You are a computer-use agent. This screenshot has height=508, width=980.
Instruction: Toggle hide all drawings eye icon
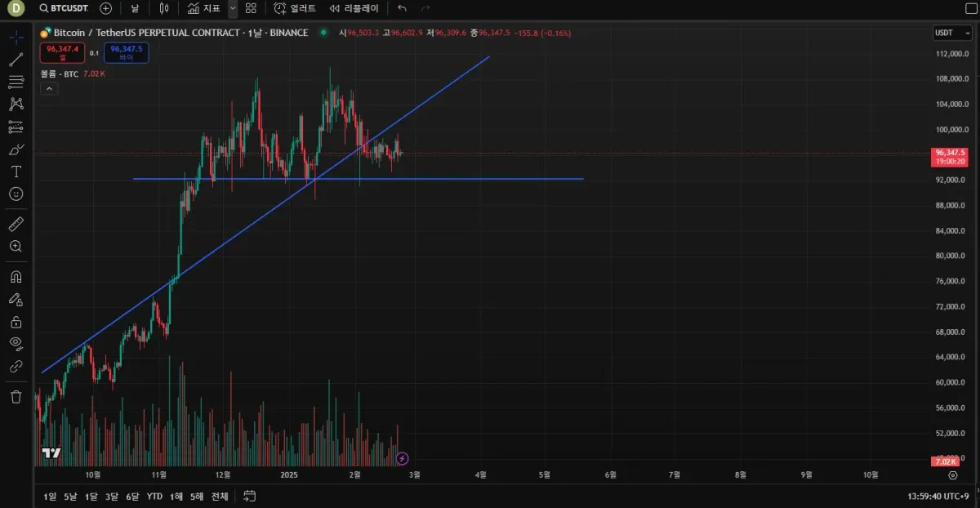(16, 344)
